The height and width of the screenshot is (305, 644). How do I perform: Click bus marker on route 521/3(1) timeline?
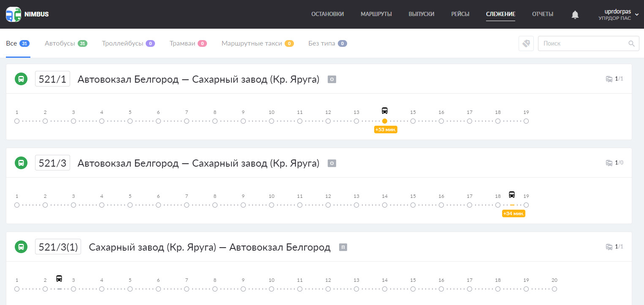59,279
